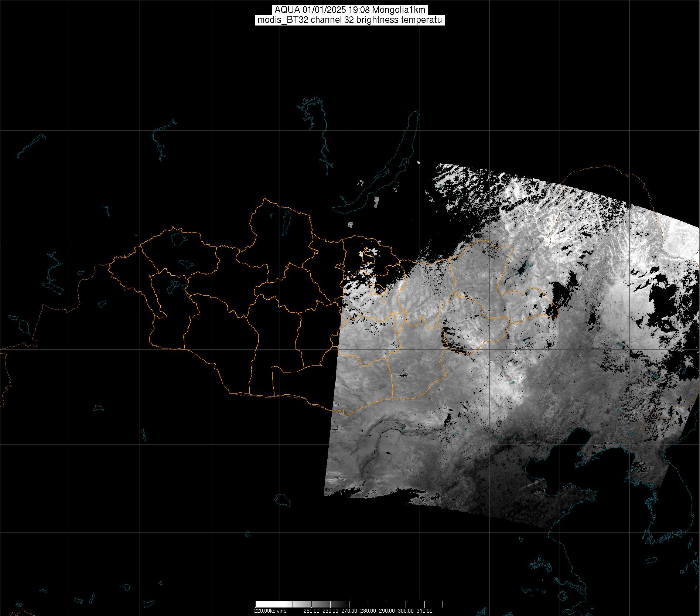
Task: Click the 290.00 scale label
Action: 387,611
